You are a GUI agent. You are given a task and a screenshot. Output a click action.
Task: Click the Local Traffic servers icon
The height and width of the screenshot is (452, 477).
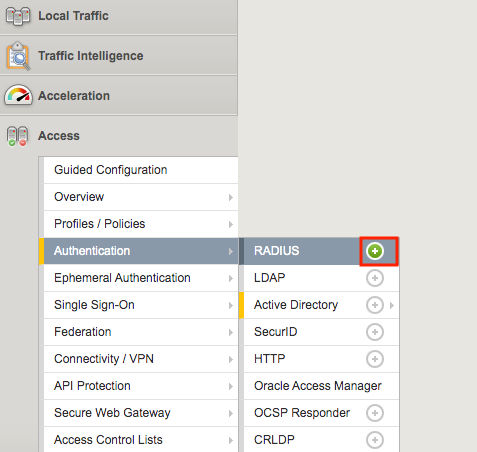18,16
